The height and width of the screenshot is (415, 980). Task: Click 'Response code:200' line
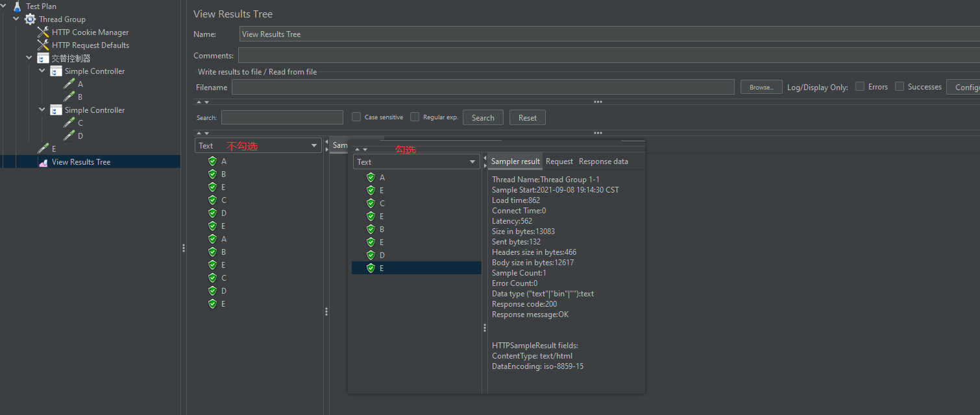point(524,304)
